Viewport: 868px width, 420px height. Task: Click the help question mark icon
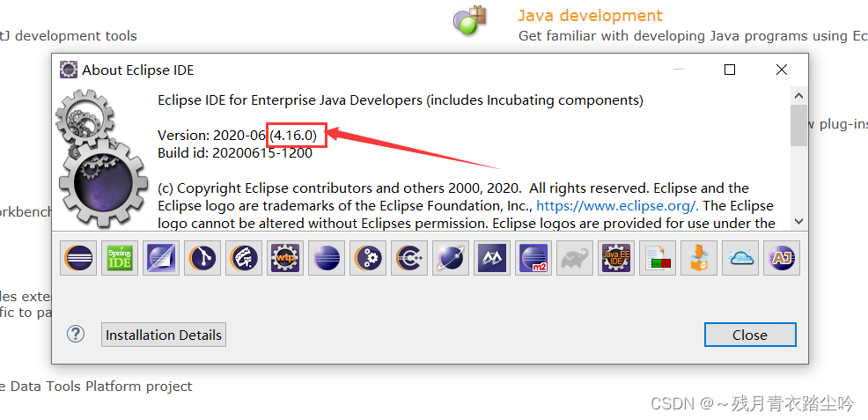76,335
